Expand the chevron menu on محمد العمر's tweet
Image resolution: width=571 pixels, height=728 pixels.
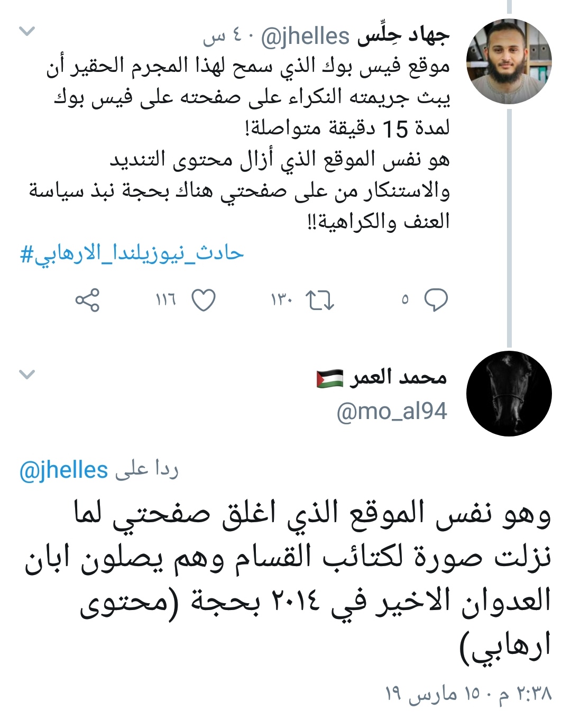coord(27,375)
